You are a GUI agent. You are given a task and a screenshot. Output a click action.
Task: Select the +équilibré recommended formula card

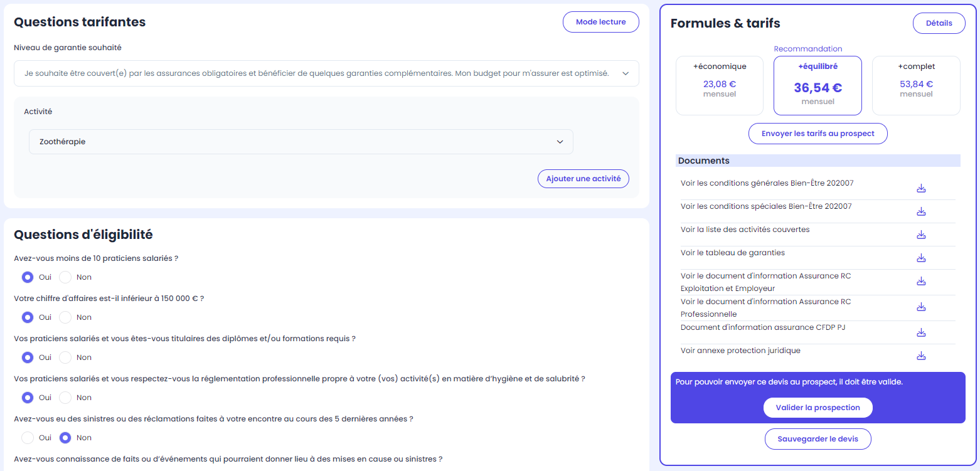[818, 85]
